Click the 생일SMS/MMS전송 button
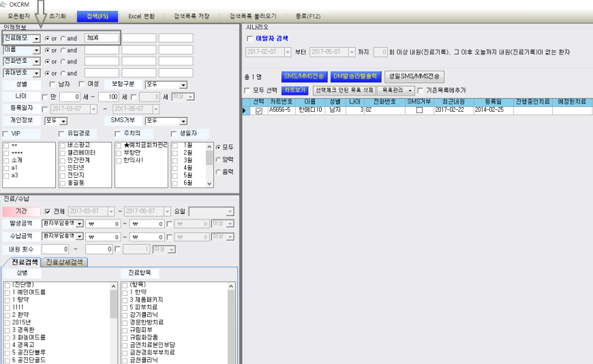This screenshot has height=364, width=593. [414, 76]
